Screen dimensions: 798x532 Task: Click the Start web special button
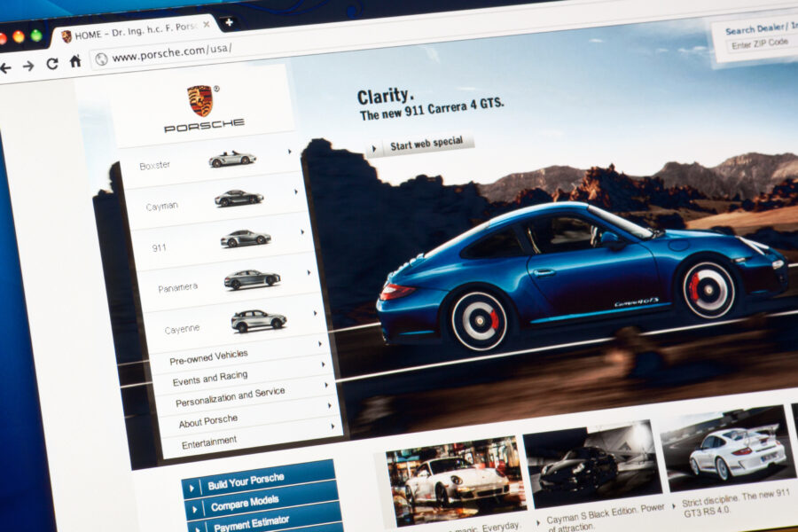tap(421, 141)
